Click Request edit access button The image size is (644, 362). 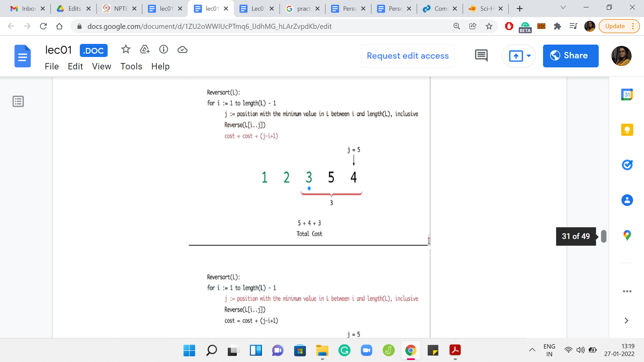click(x=408, y=56)
